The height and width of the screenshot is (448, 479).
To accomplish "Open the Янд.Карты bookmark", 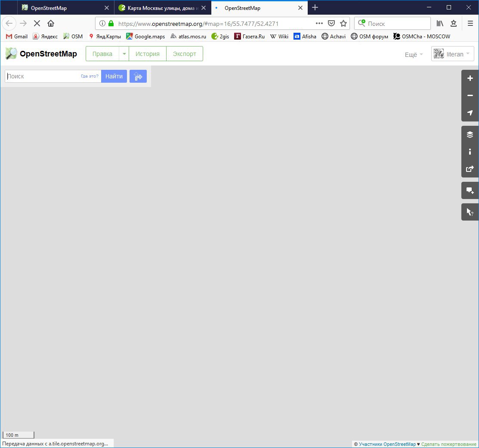I will [105, 36].
